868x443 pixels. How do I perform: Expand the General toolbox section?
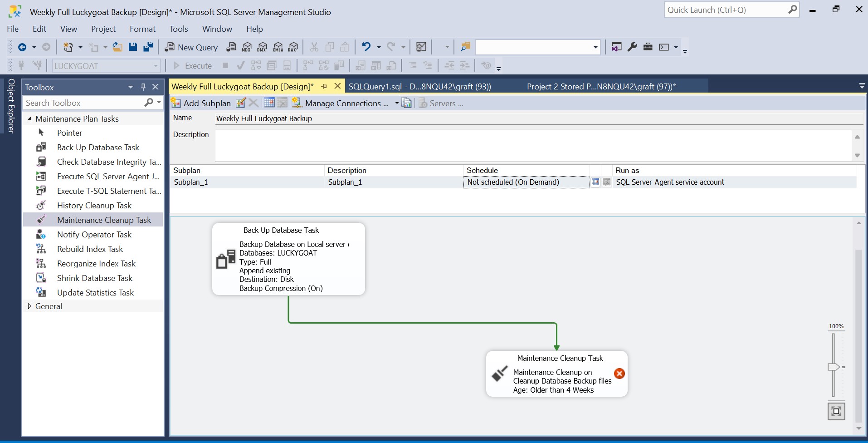pyautogui.click(x=29, y=306)
